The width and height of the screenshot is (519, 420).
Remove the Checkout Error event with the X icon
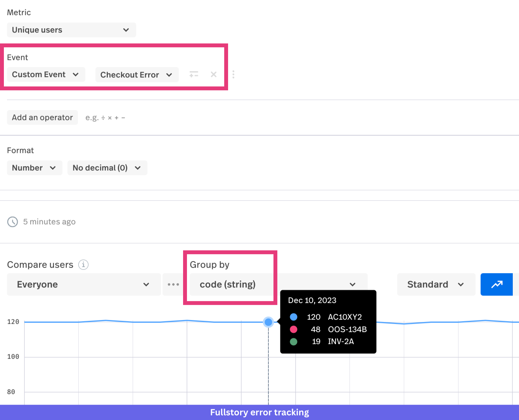pos(213,74)
